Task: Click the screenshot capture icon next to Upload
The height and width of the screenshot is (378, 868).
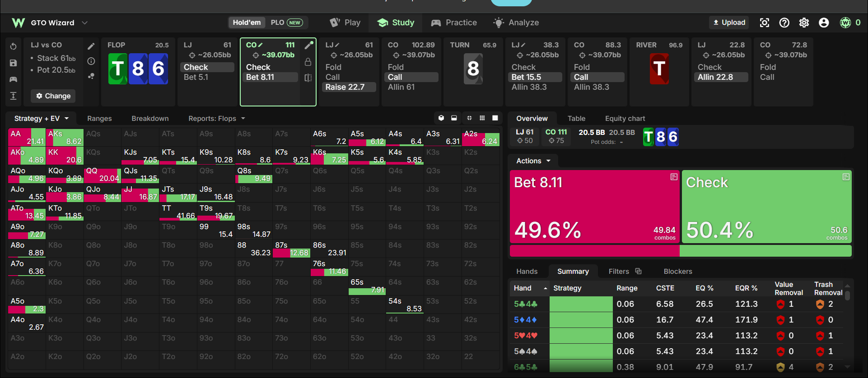Action: click(x=765, y=23)
